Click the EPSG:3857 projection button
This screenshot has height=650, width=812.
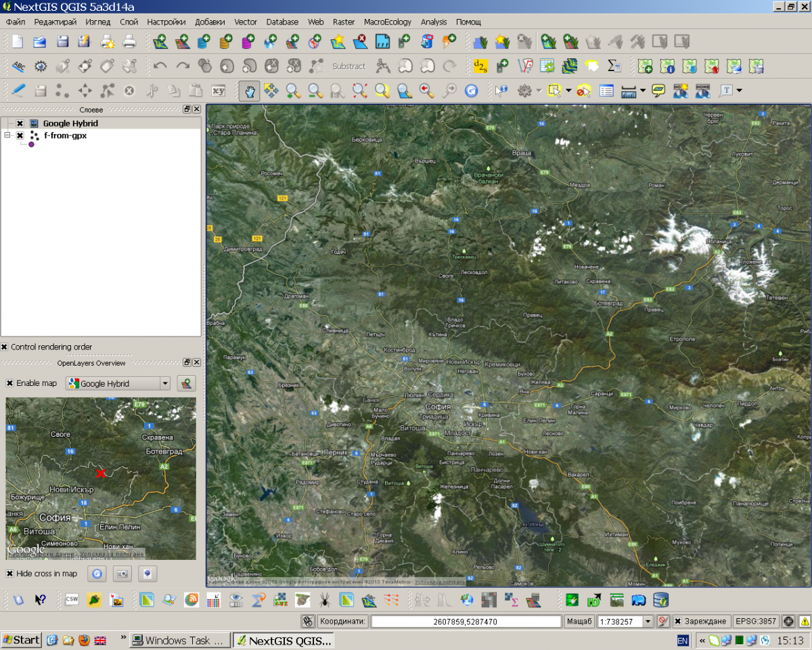[755, 622]
